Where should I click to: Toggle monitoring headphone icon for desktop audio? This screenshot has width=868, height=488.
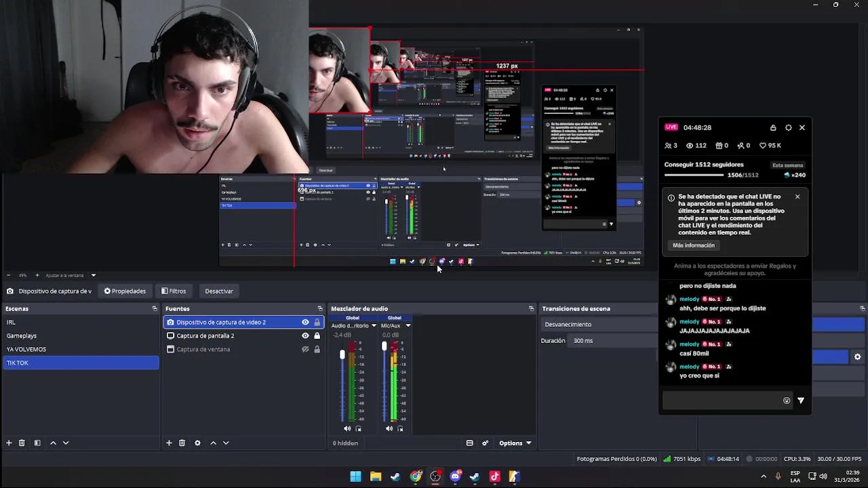click(359, 428)
